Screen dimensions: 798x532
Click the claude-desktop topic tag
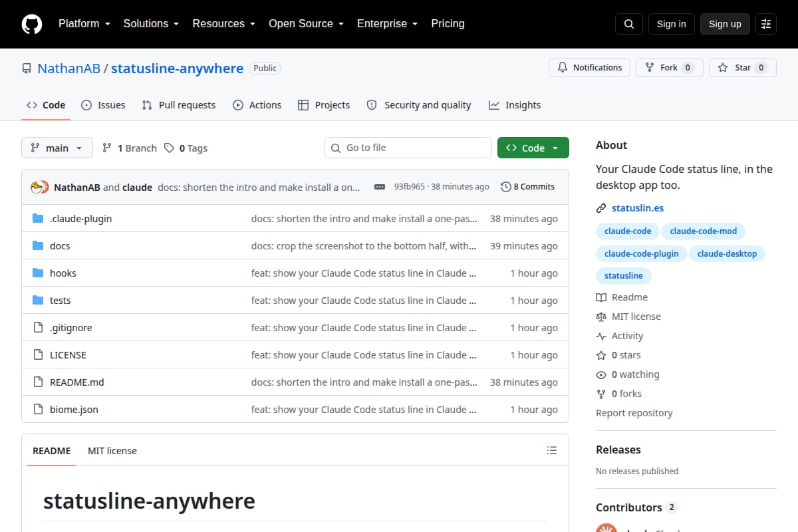pyautogui.click(x=728, y=253)
